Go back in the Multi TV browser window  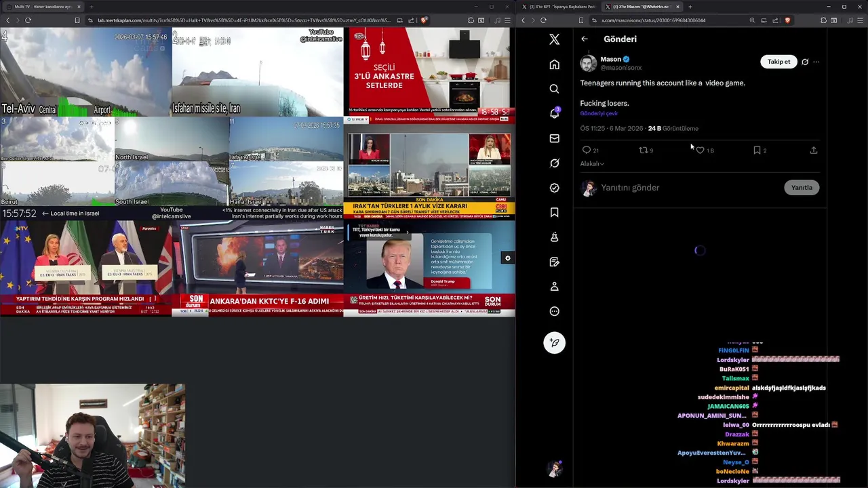[x=7, y=20]
